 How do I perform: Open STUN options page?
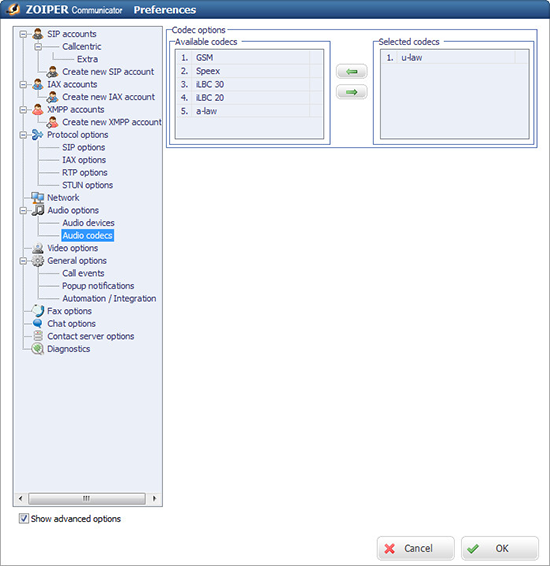pos(87,185)
